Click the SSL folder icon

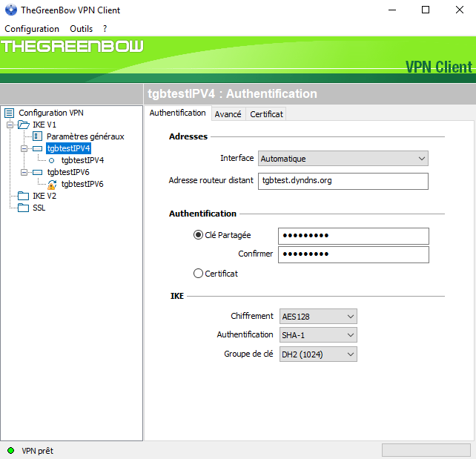coord(24,208)
